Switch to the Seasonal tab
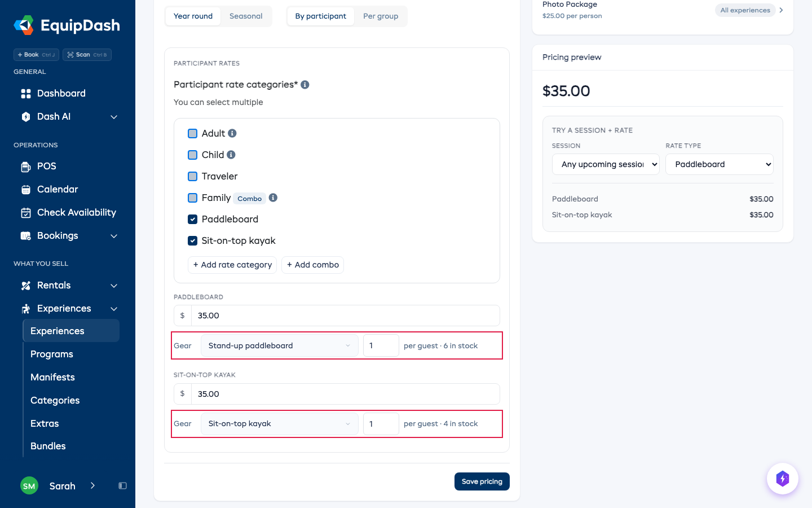812x508 pixels. 246,16
